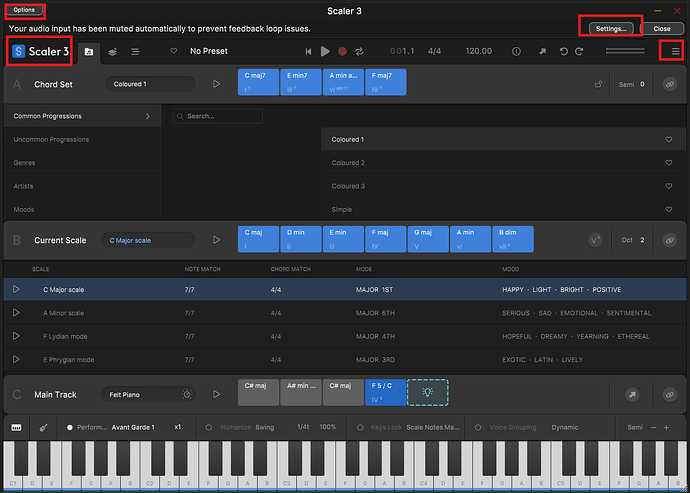Open the C Major scale dropdown
690x493 pixels.
[x=148, y=240]
